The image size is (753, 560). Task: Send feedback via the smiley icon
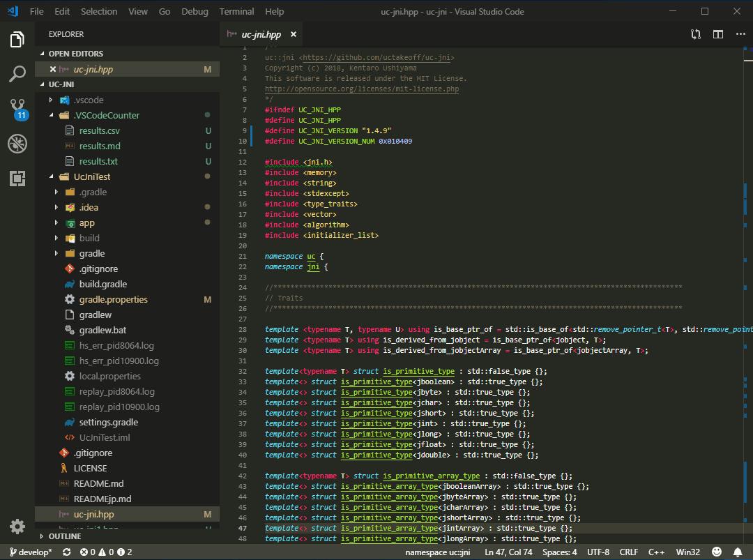(x=716, y=550)
